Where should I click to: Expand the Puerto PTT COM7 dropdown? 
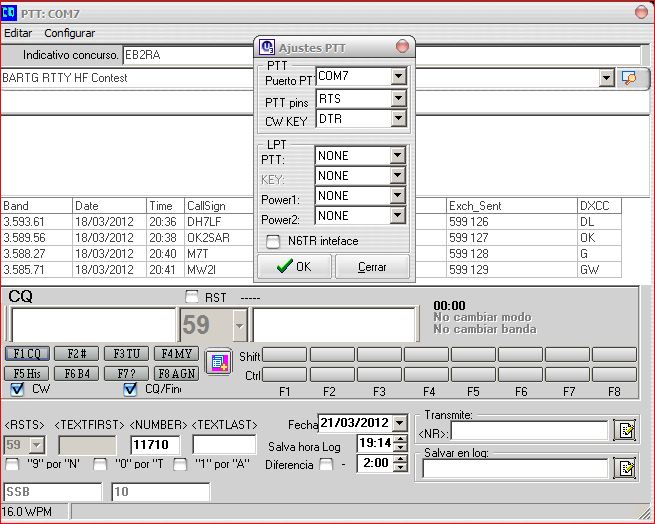399,76
